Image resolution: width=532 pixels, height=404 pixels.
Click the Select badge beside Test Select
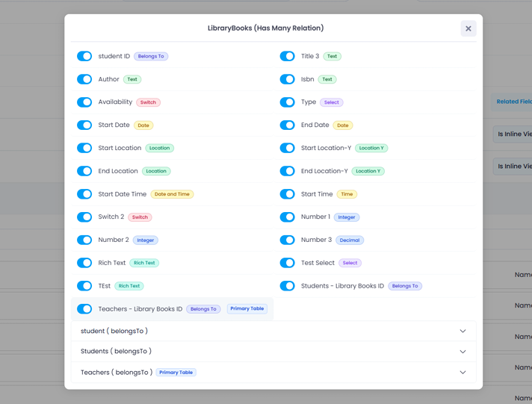click(350, 263)
